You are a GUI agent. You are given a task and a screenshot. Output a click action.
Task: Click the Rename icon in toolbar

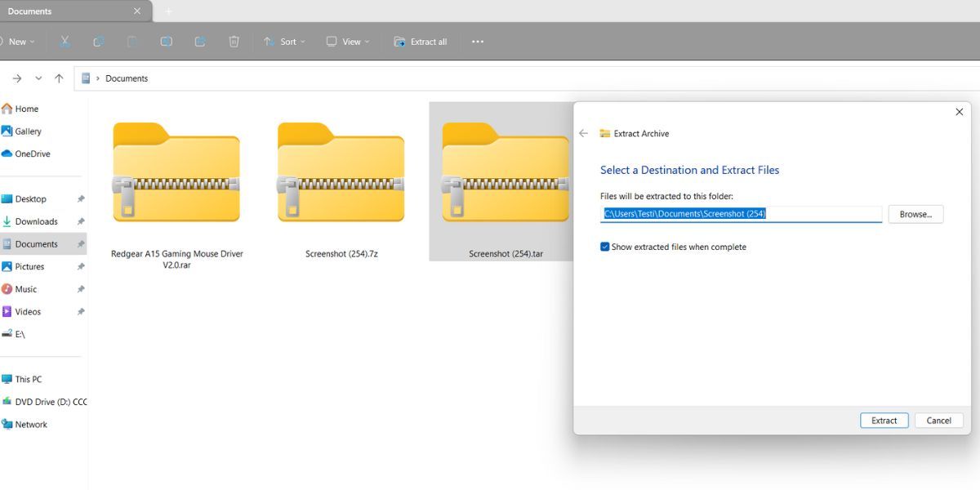click(x=166, y=42)
